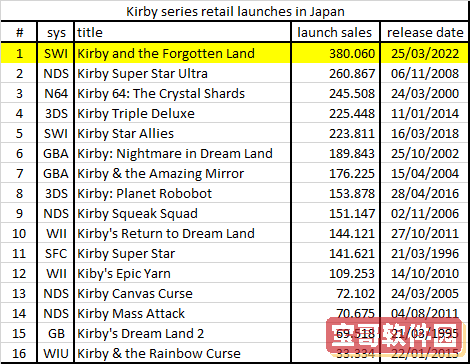
Task: Select the 28/04/2016 release date cell
Action: (x=424, y=193)
